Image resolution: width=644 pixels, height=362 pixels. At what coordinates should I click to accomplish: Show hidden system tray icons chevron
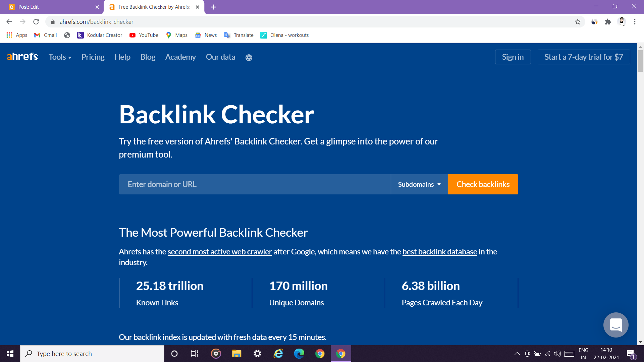coord(517,354)
